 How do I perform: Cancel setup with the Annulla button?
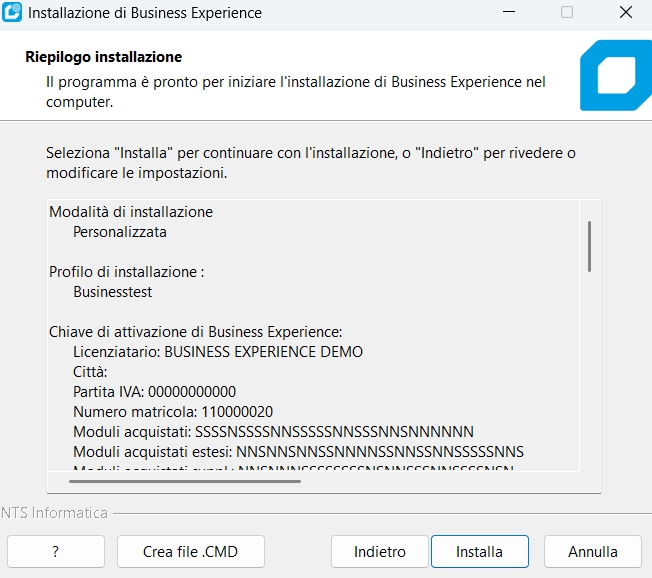[593, 551]
